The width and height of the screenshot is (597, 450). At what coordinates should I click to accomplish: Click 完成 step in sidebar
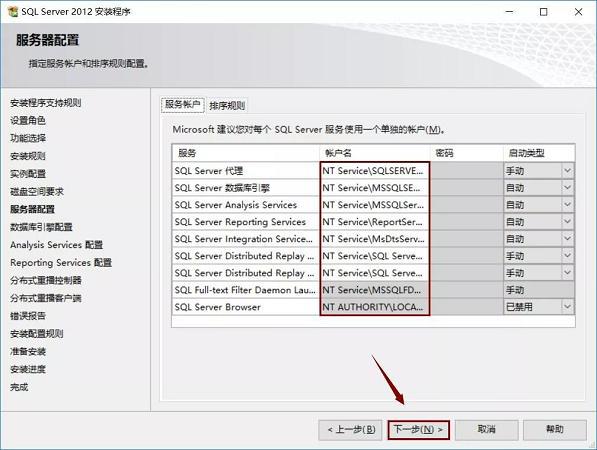[19, 387]
